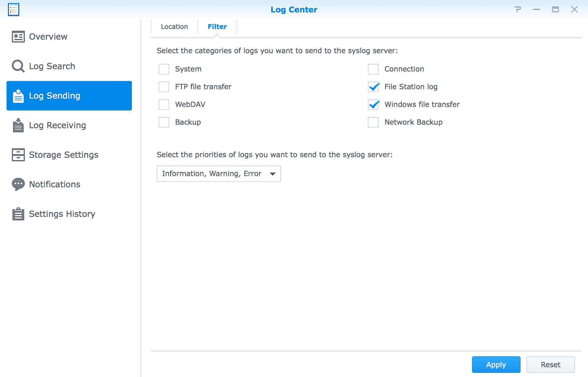The height and width of the screenshot is (377, 588).
Task: Select the Log Search magnifier icon
Action: [18, 66]
